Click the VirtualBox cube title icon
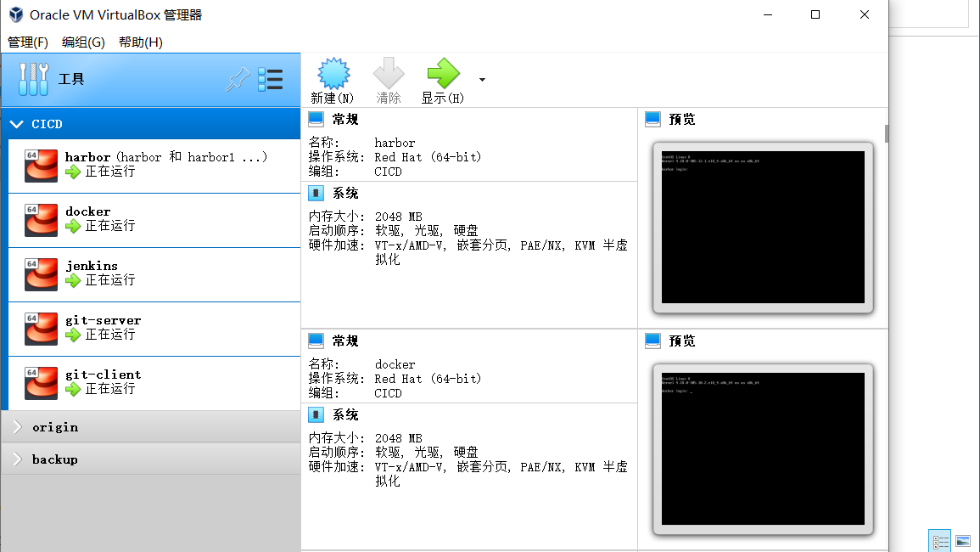 coord(16,14)
